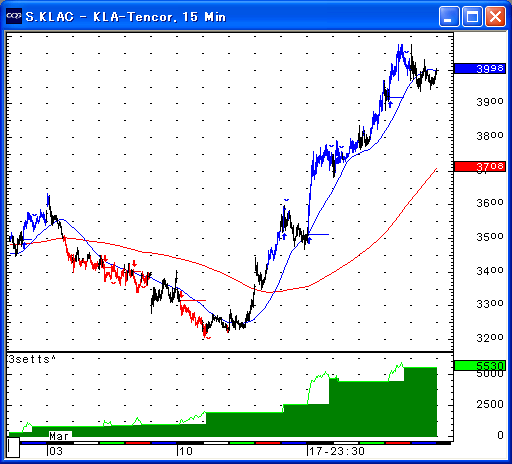Click the title bar text S.KLAC KLA-Tencor
The height and width of the screenshot is (464, 512).
tap(126, 17)
